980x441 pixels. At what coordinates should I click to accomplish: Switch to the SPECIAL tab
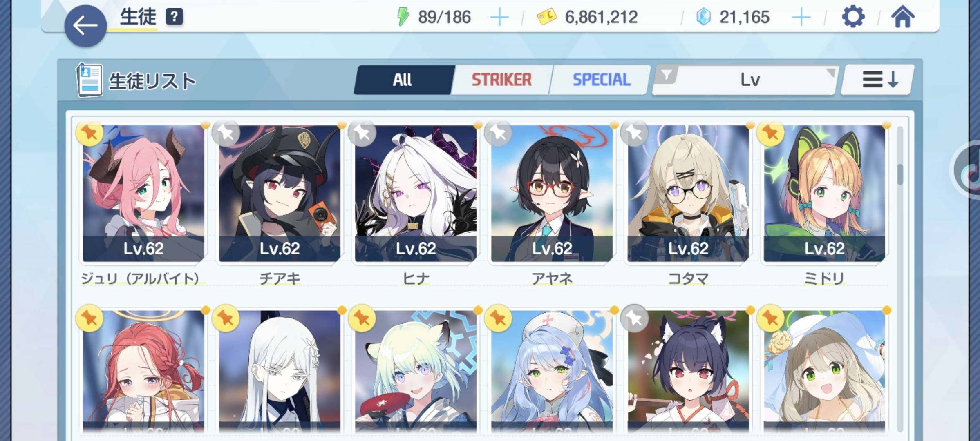(x=601, y=80)
